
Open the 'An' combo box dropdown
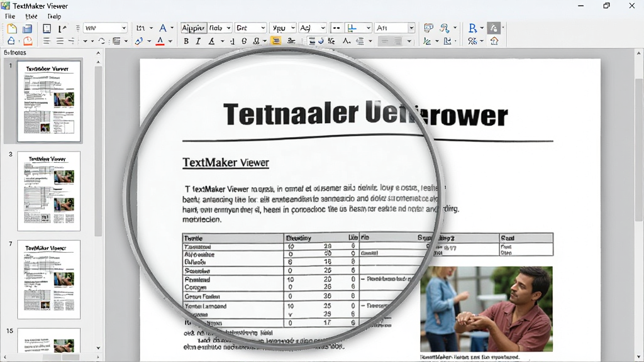click(x=411, y=28)
